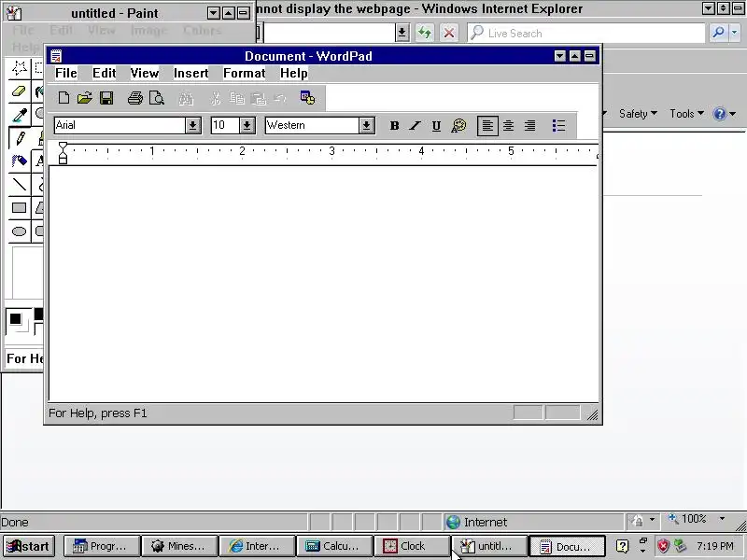This screenshot has height=560, width=747.
Task: Toggle Italic formatting in WordPad
Action: tap(415, 126)
